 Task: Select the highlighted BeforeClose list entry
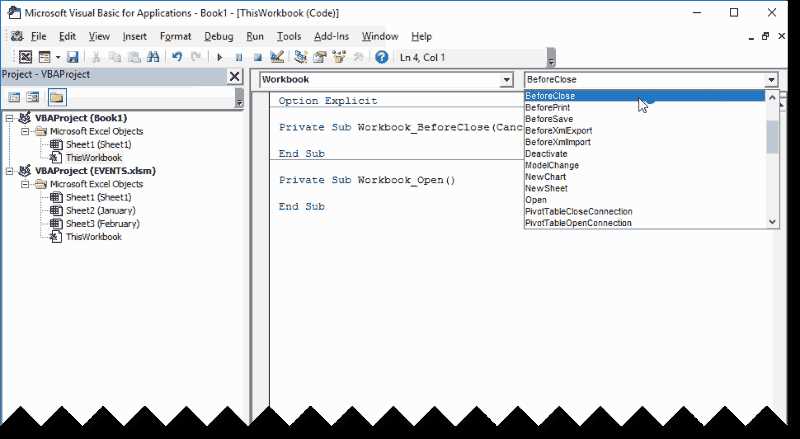coord(645,96)
